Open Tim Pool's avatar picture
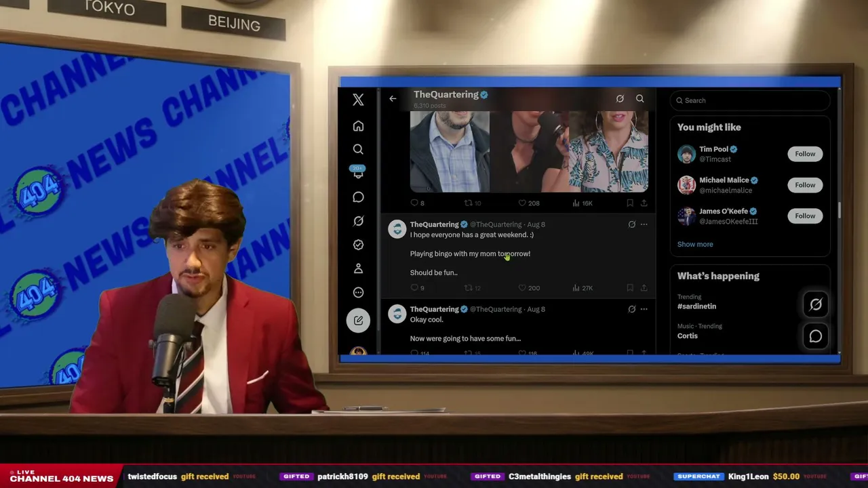The height and width of the screenshot is (488, 868). [x=686, y=154]
